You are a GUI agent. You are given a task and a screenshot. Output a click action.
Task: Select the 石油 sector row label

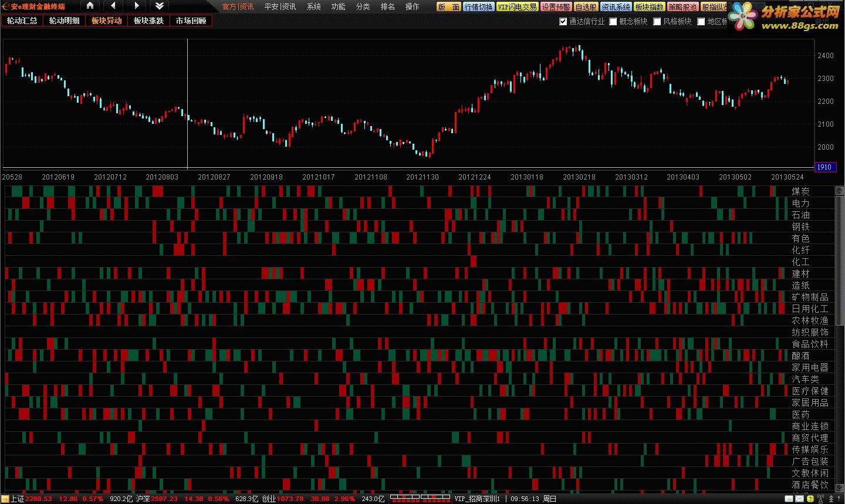tap(800, 215)
